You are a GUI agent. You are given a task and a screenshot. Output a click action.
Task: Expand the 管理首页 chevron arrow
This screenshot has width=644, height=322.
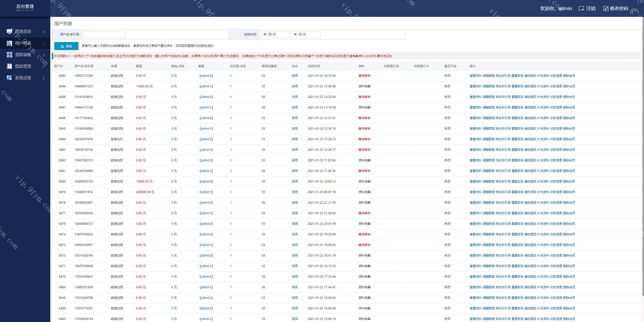(x=44, y=32)
